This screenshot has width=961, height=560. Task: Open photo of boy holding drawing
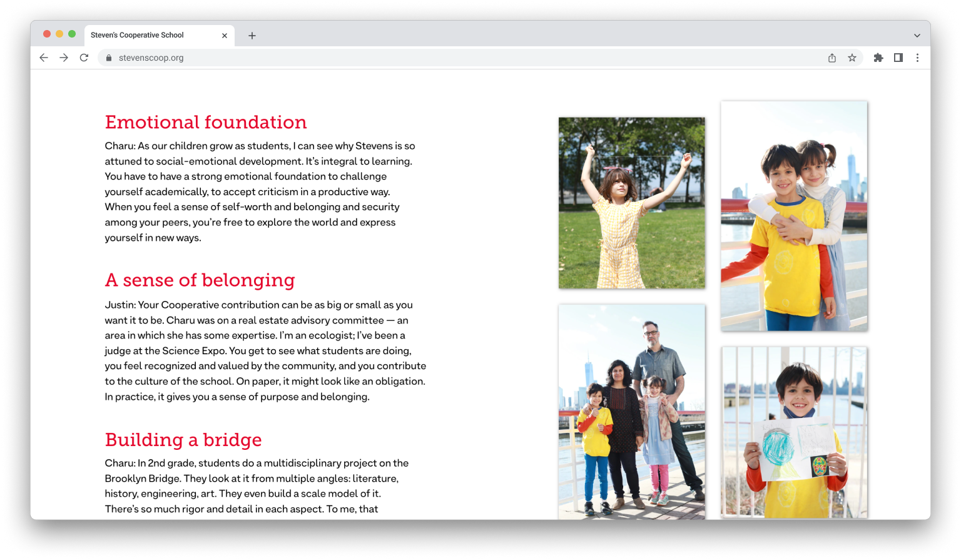(794, 432)
